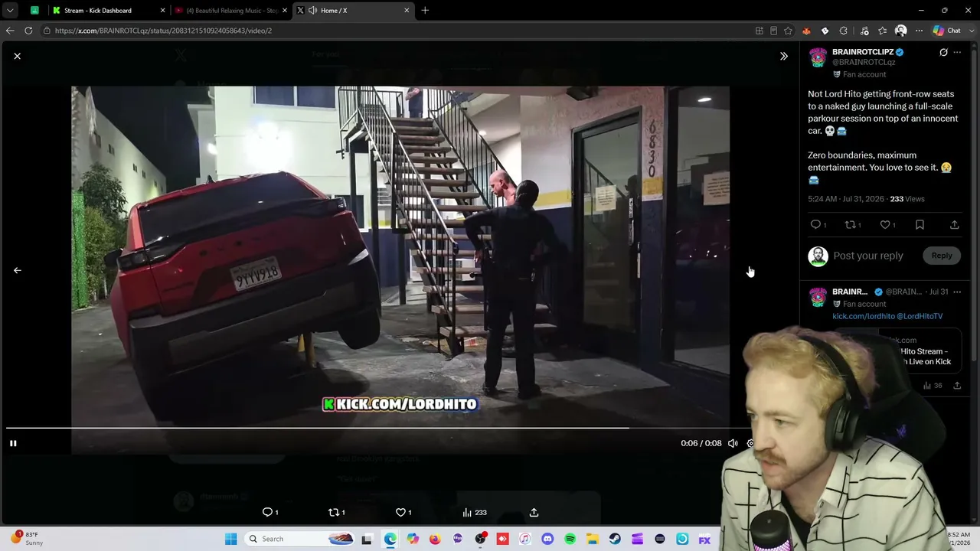This screenshot has height=551, width=980.
Task: Open the Windows Start menu
Action: pyautogui.click(x=230, y=539)
